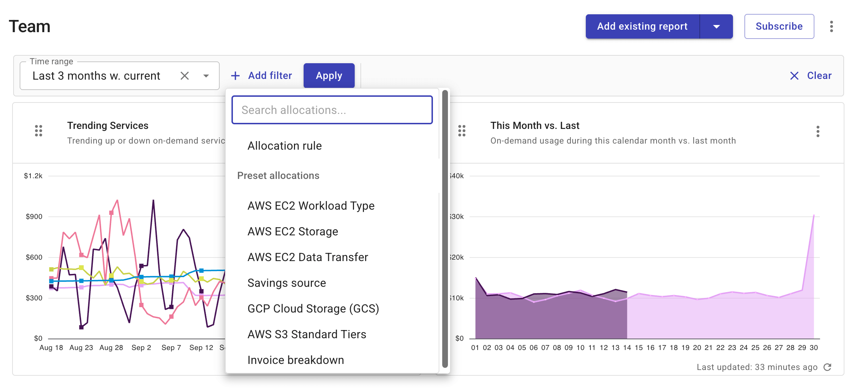The height and width of the screenshot is (390, 868).
Task: Open the This Month vs. Last widget menu
Action: pos(818,131)
